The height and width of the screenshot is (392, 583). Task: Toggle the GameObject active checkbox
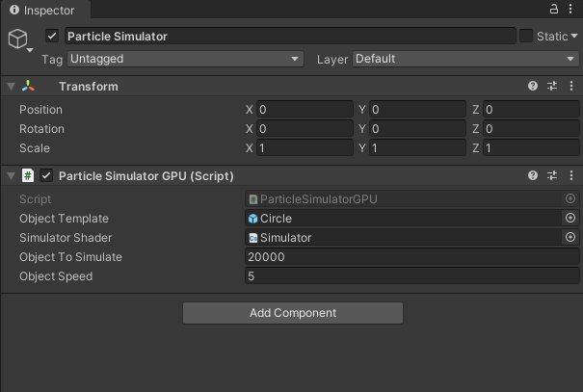52,37
